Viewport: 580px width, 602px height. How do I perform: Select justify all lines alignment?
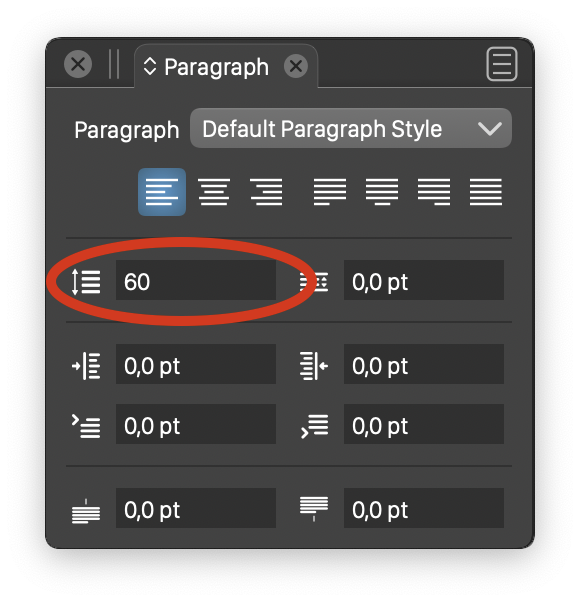coord(486,192)
